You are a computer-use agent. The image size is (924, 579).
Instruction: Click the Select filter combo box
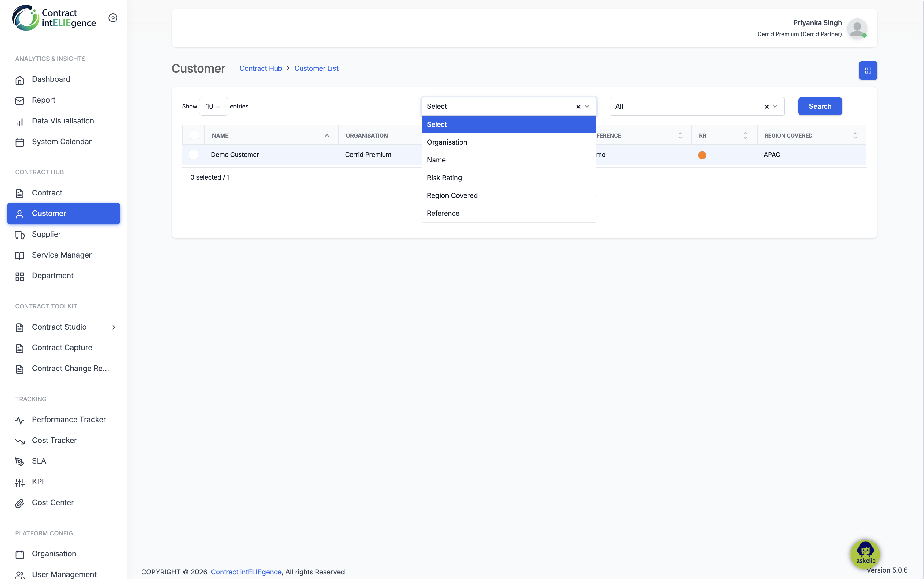[x=509, y=107]
